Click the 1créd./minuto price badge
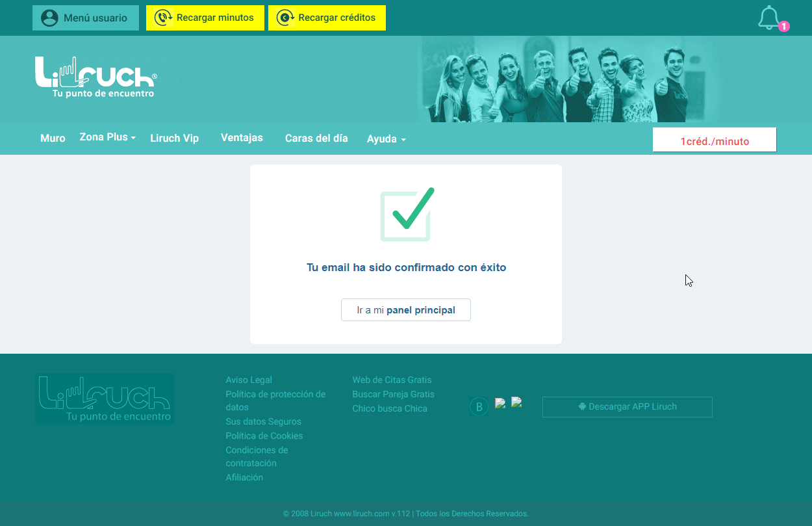Screen dimensions: 812x526 [x=715, y=139]
